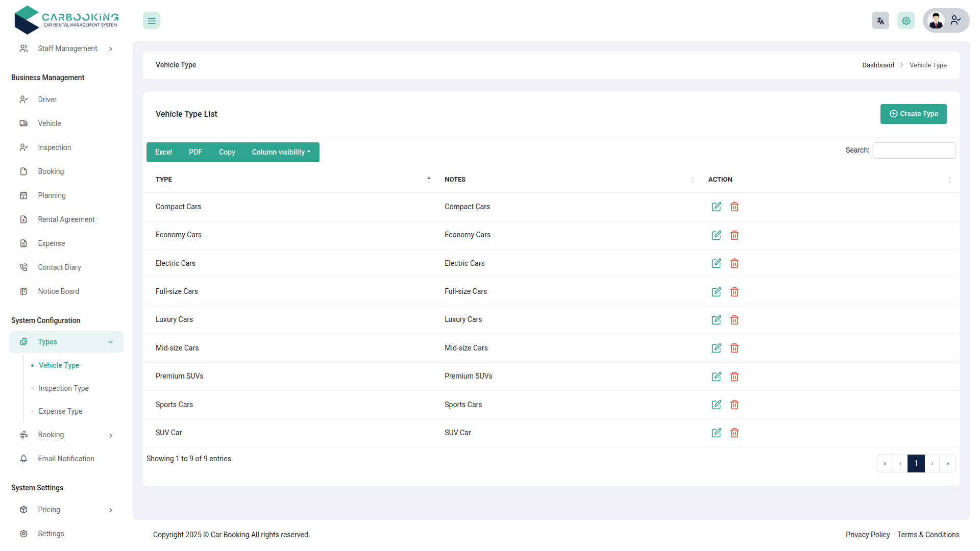Select the Contact Diary icon
This screenshot has height=551, width=980.
(x=23, y=267)
